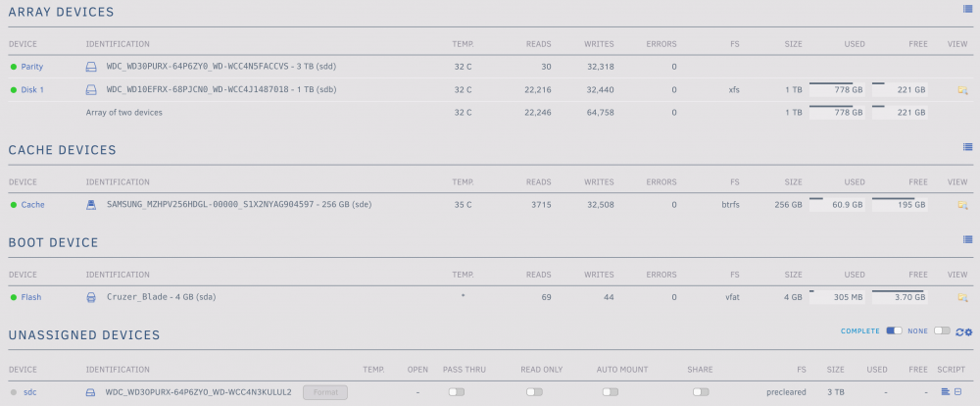Open the Parity device link
Image resolution: width=980 pixels, height=406 pixels.
click(32, 67)
